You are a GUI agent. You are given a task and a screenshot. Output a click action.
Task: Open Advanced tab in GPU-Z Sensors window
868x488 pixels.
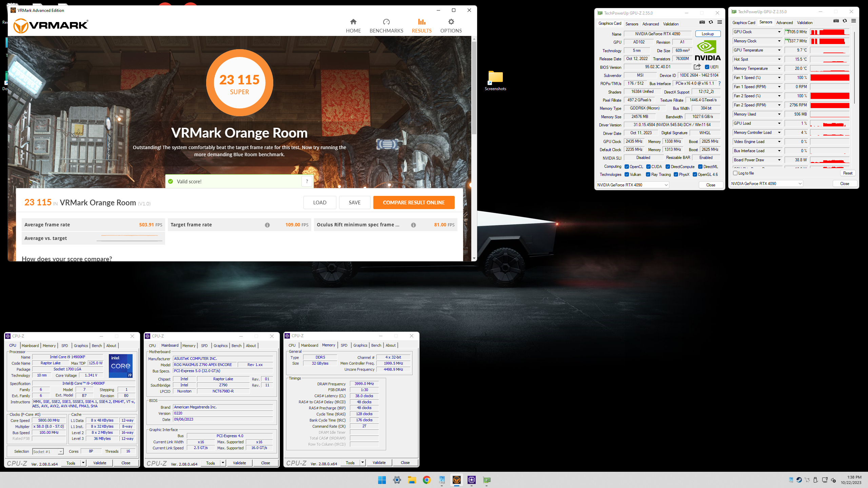784,23
